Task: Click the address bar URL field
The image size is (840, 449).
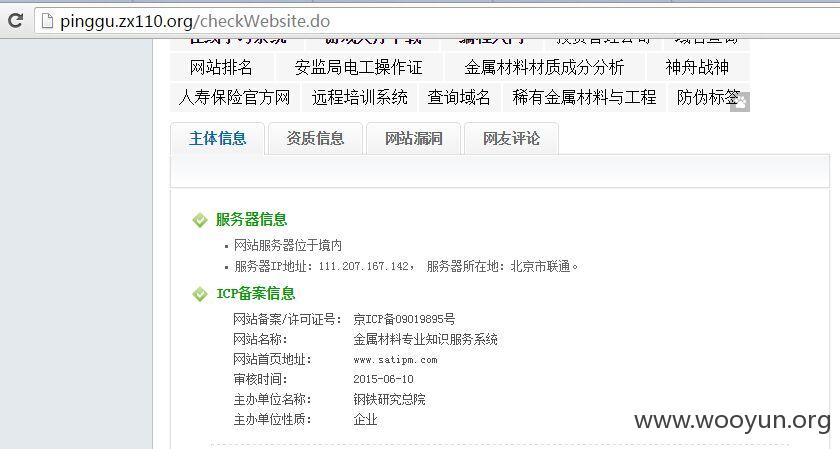Action: tap(437, 21)
